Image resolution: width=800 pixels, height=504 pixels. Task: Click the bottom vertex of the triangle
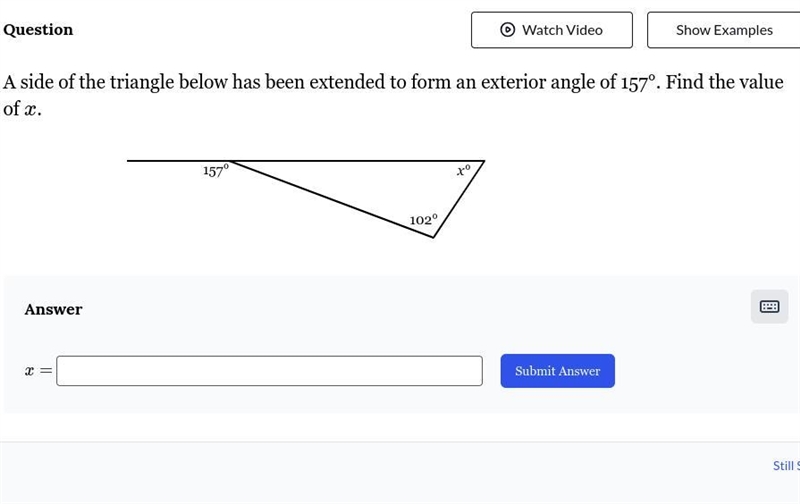[433, 237]
